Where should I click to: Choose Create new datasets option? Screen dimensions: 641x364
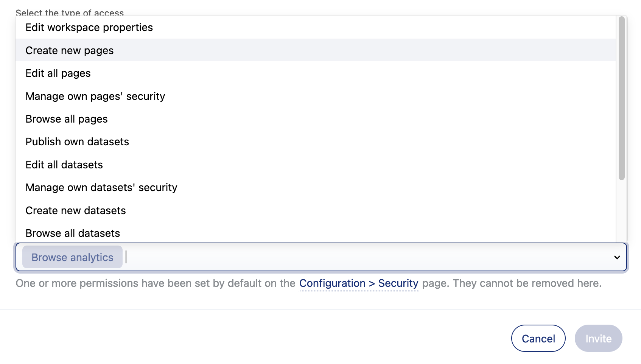click(x=76, y=211)
